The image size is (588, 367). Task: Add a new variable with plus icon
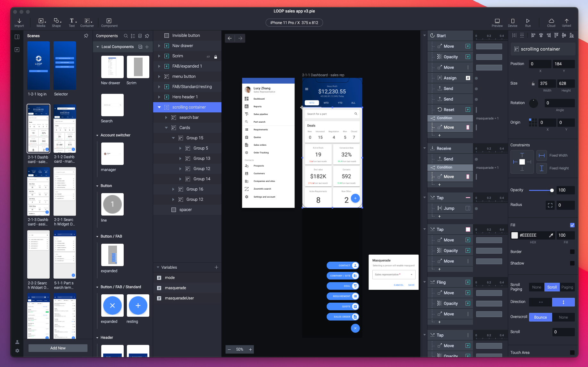[216, 267]
